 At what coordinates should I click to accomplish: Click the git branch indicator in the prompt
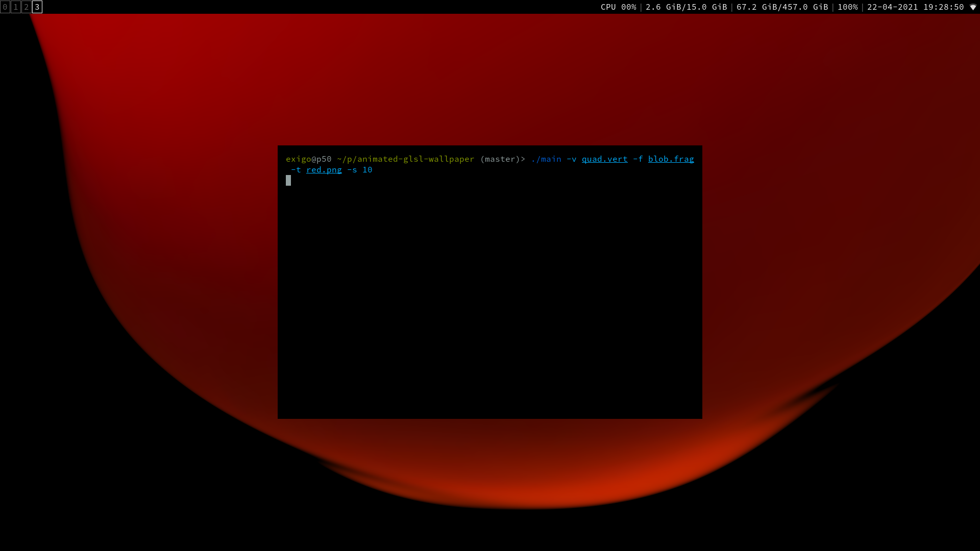[x=502, y=159]
